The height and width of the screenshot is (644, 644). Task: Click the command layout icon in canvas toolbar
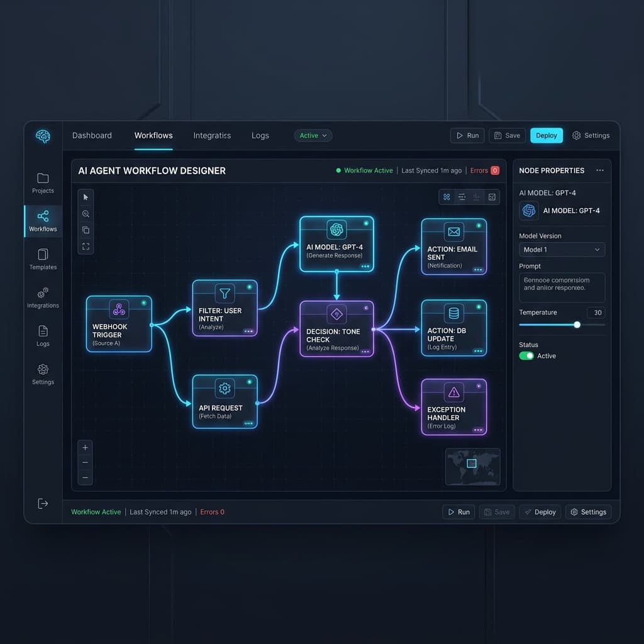click(447, 197)
